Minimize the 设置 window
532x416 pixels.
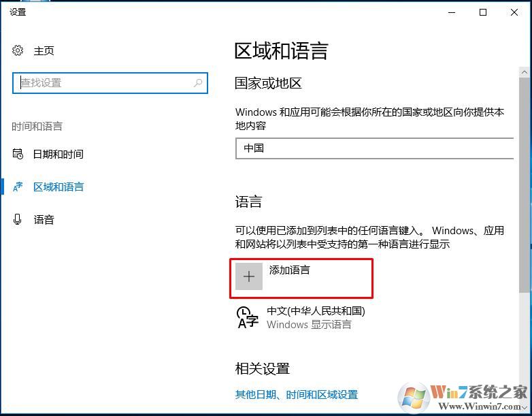452,12
